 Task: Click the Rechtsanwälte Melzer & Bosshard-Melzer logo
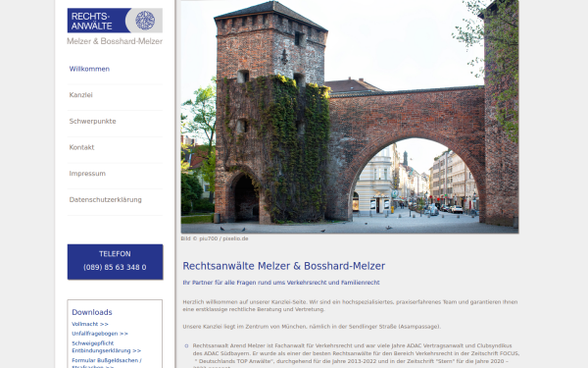[x=115, y=26]
